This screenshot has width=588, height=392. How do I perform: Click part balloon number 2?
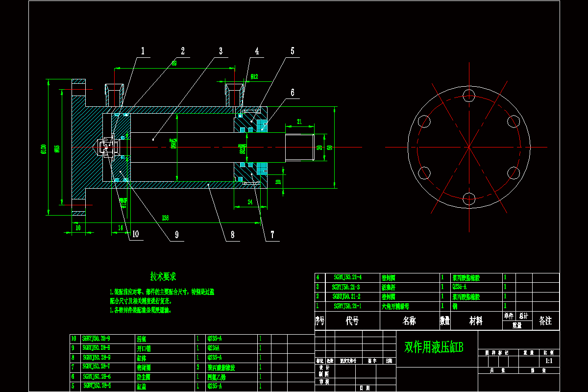(183, 49)
